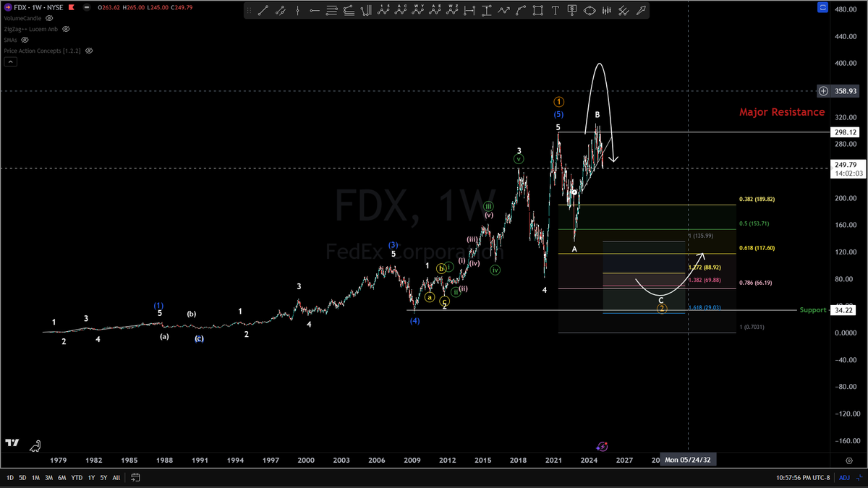This screenshot has width=868, height=488.
Task: Switch to 5D time range
Action: (x=22, y=478)
